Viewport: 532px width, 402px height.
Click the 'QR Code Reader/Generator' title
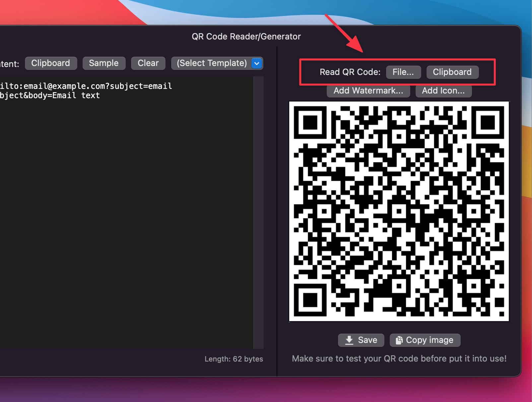pyautogui.click(x=246, y=36)
